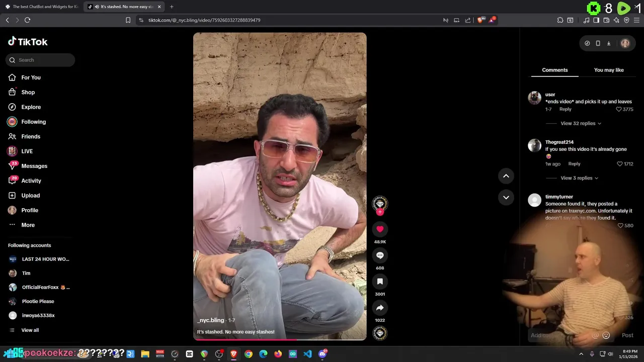Open Messages in the sidebar
The image size is (644, 362).
point(34,166)
